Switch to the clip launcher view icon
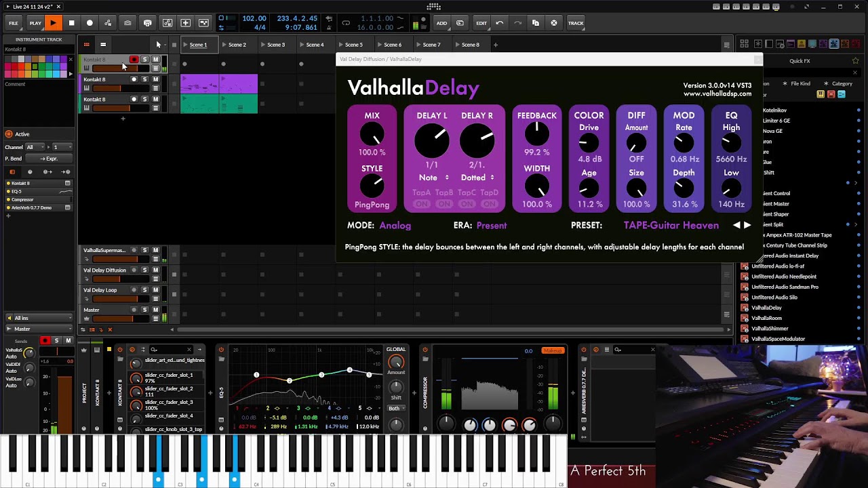 tap(86, 45)
